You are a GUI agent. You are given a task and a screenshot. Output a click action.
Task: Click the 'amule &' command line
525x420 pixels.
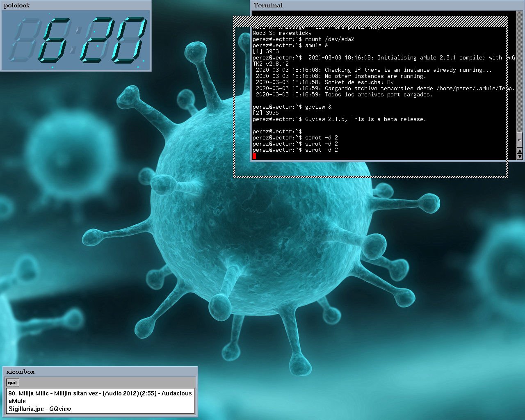pos(290,45)
